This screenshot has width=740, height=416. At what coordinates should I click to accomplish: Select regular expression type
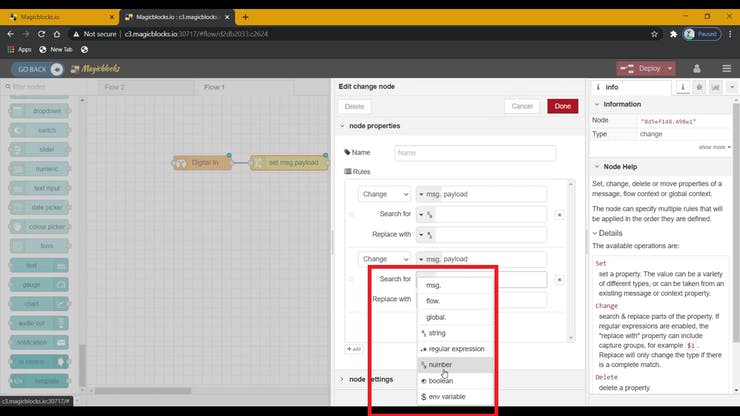(x=455, y=349)
